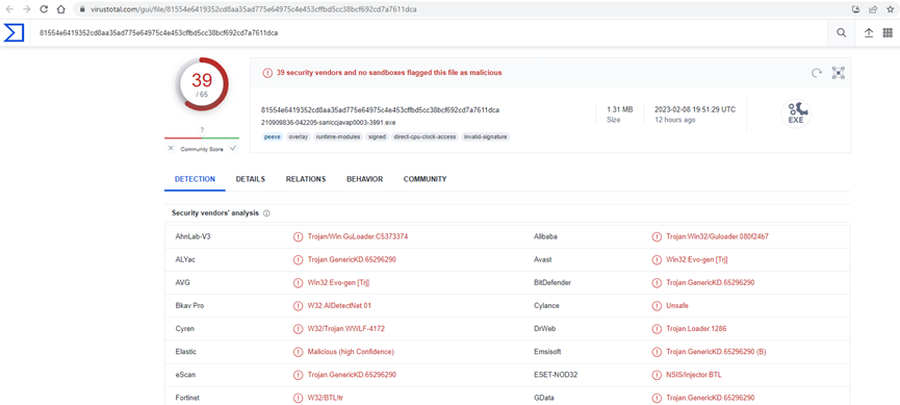Reload page with browser refresh button

pos(44,9)
